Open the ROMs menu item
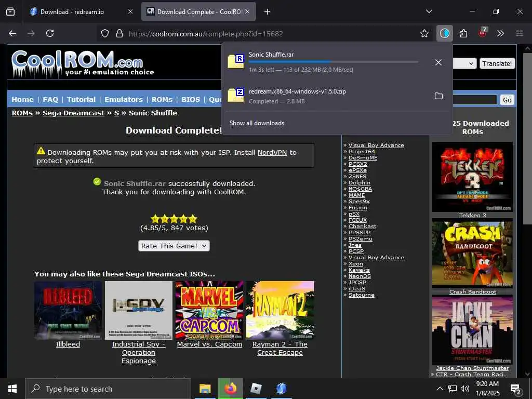532x399 pixels. 162,99
